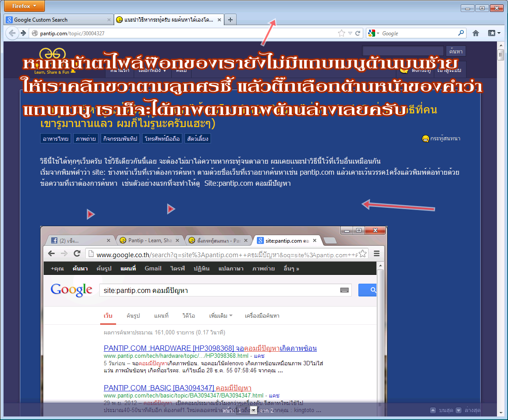Open the address bar history dropdown arrow
508x420 pixels.
pyautogui.click(x=350, y=33)
